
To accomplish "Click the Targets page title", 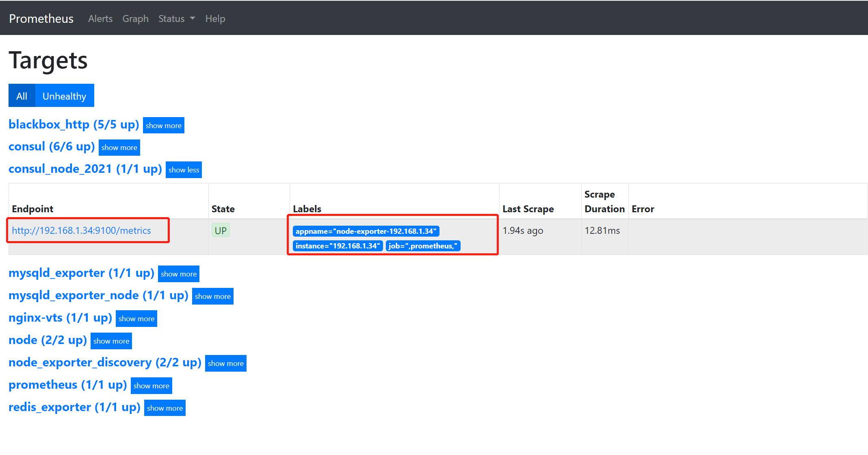I will point(48,61).
